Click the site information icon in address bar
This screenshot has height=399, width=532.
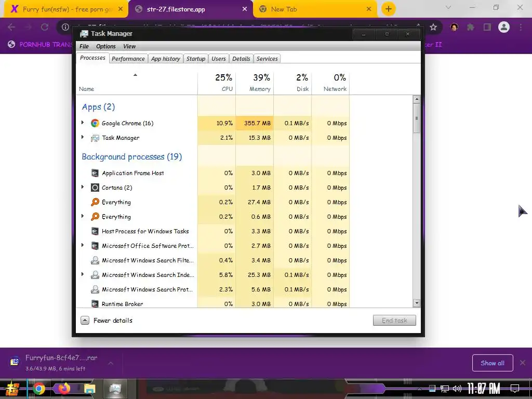(x=65, y=27)
